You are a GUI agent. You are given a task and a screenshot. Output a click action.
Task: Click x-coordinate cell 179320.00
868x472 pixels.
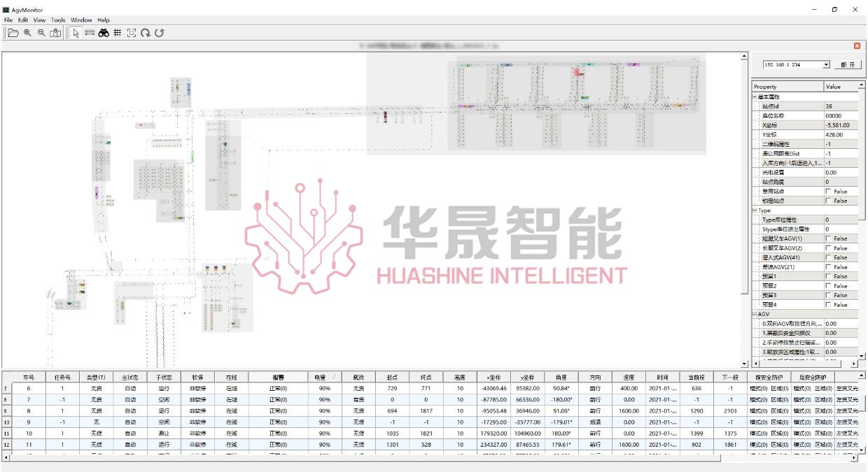[x=493, y=434]
